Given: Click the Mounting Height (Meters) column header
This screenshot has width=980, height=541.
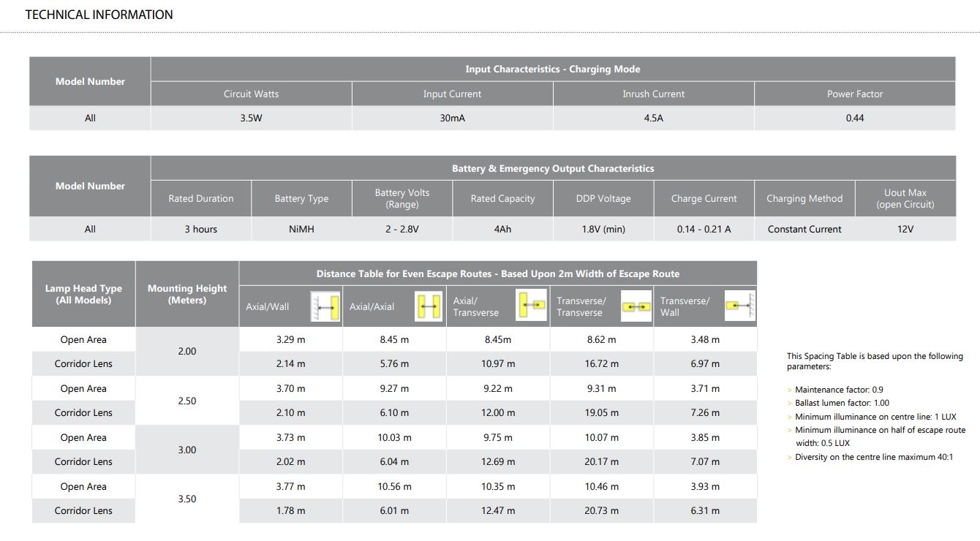Looking at the screenshot, I should (x=187, y=295).
